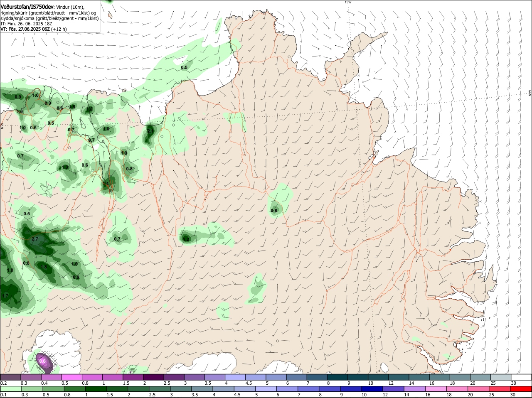Click the '2.1' precipitation value label

coord(150,131)
